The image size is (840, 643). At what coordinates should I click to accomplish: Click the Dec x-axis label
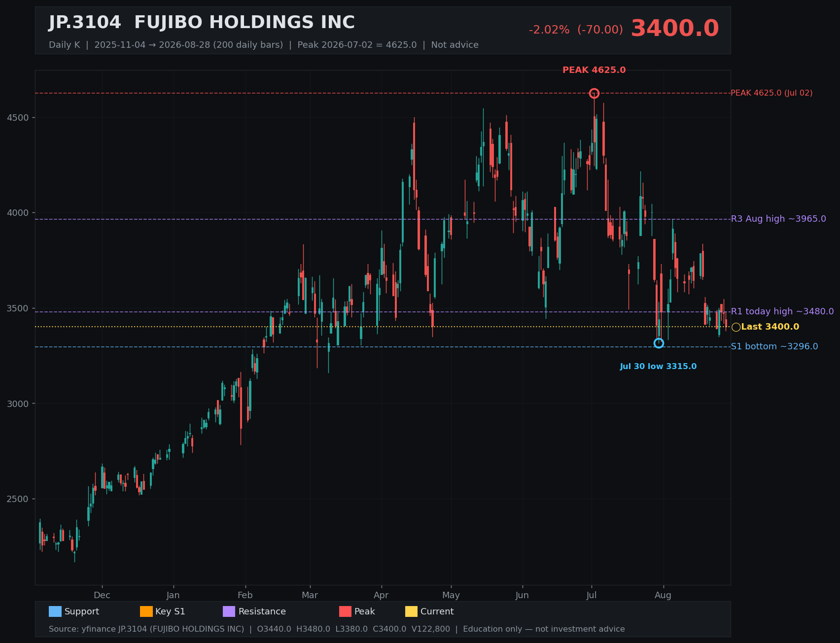click(102, 595)
